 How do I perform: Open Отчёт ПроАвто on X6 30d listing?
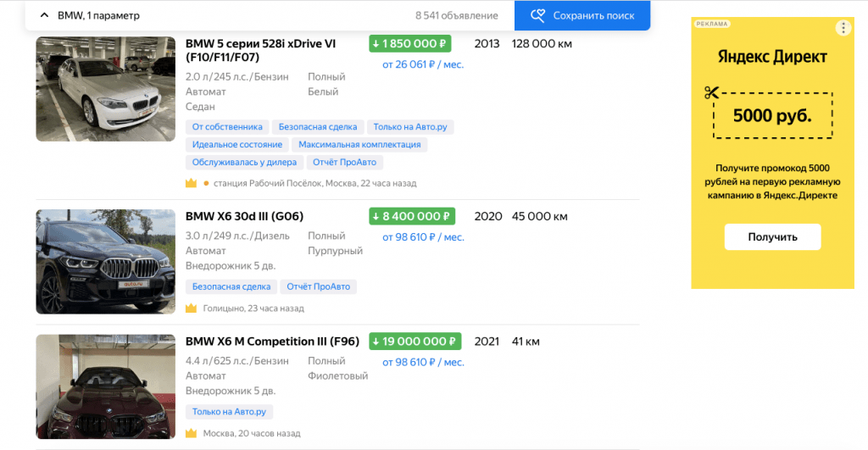point(319,286)
